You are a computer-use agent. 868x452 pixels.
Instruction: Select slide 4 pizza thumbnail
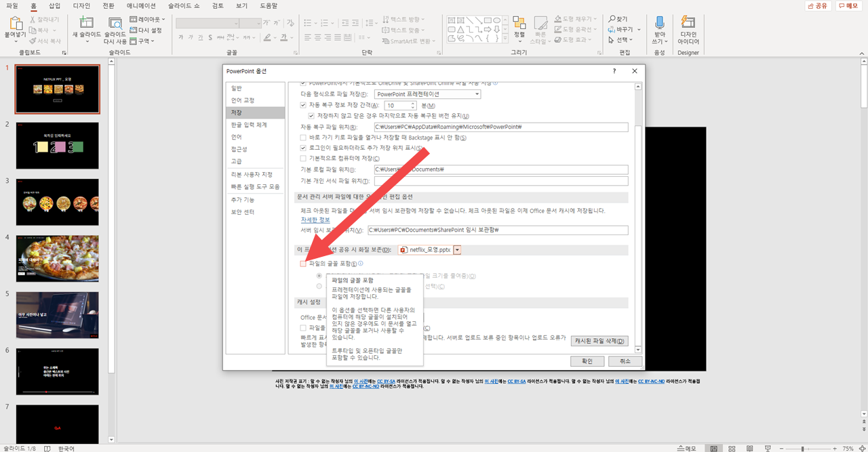pyautogui.click(x=58, y=259)
